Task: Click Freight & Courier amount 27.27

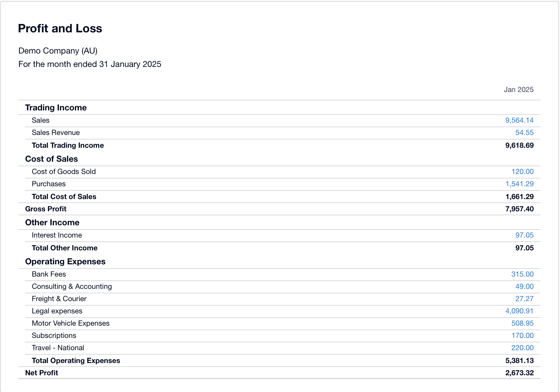Action: tap(524, 299)
